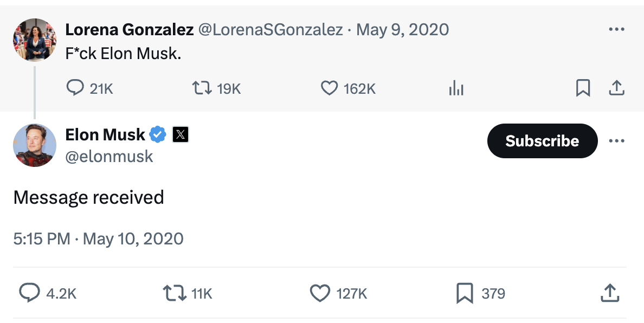The height and width of the screenshot is (323, 644).
Task: Like Elon Musk's Message received post
Action: tap(320, 293)
